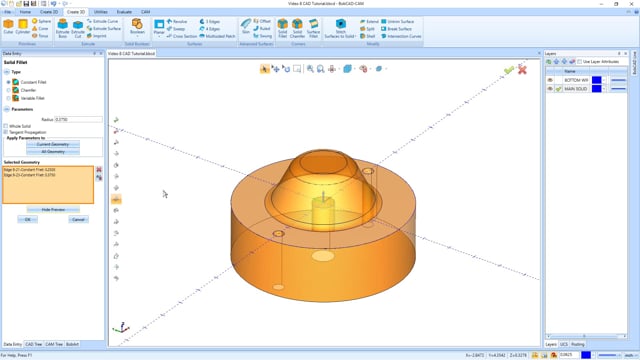Image resolution: width=640 pixels, height=360 pixels.
Task: Click the Hide Preview button
Action: (53, 210)
